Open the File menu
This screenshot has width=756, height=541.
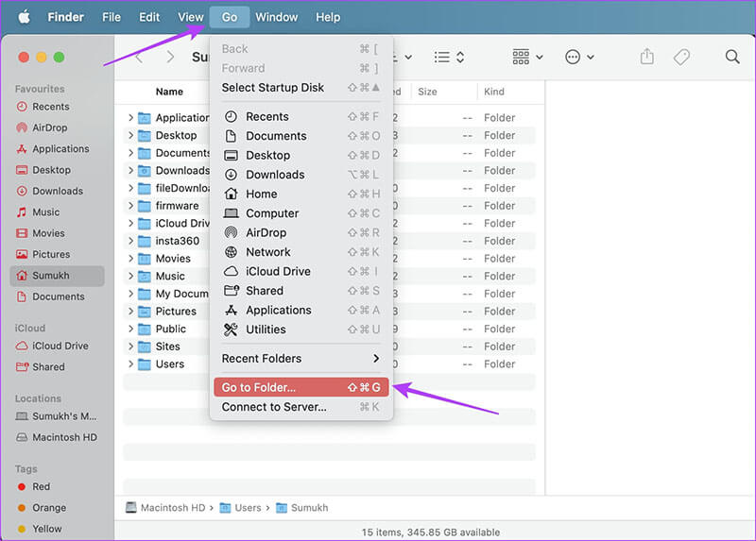pyautogui.click(x=112, y=17)
